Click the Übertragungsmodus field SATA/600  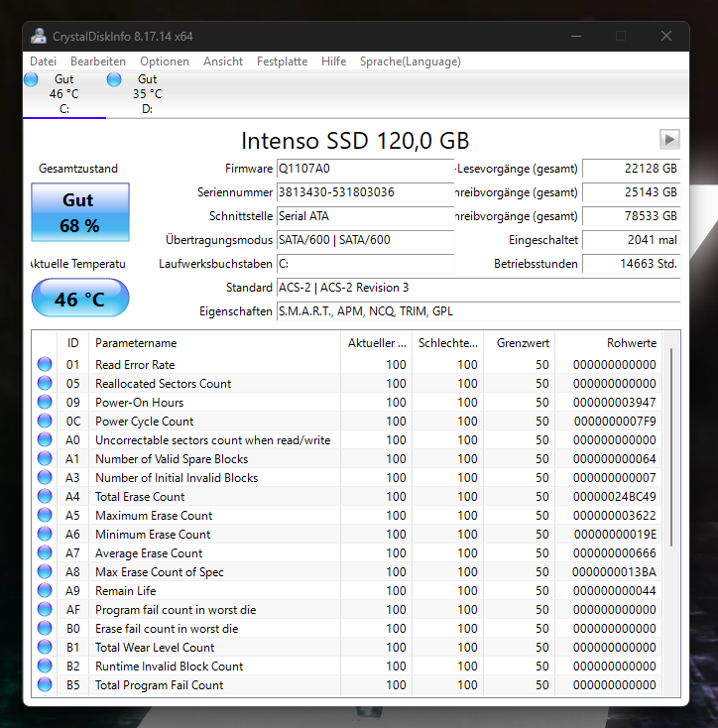click(x=365, y=240)
